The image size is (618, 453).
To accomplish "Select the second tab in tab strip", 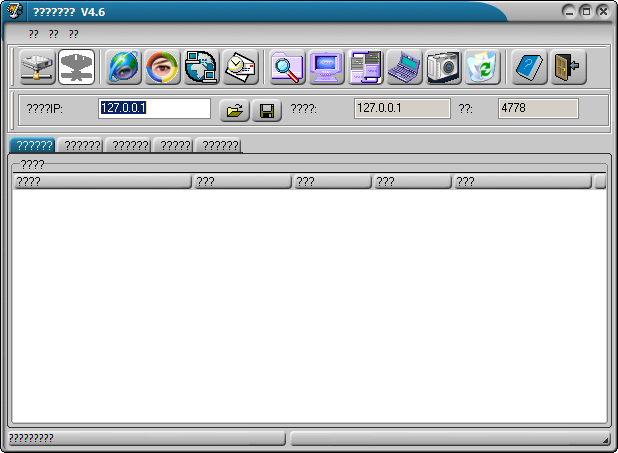I will pyautogui.click(x=80, y=145).
